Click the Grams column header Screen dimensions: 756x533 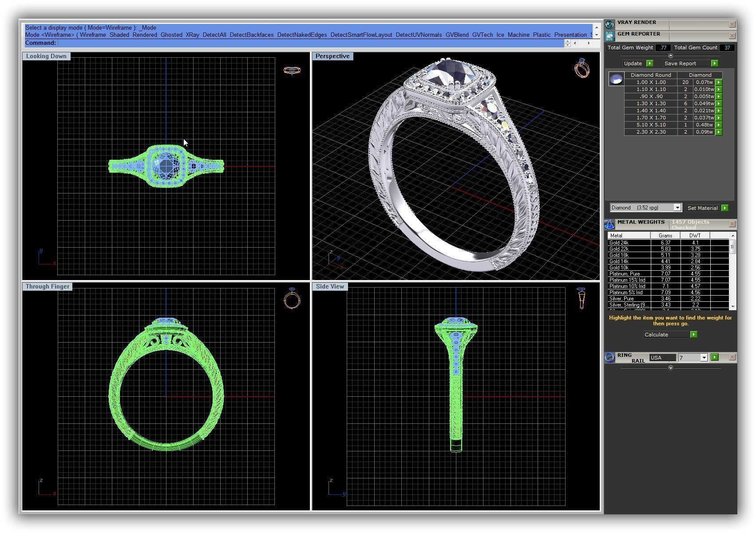[x=665, y=236]
